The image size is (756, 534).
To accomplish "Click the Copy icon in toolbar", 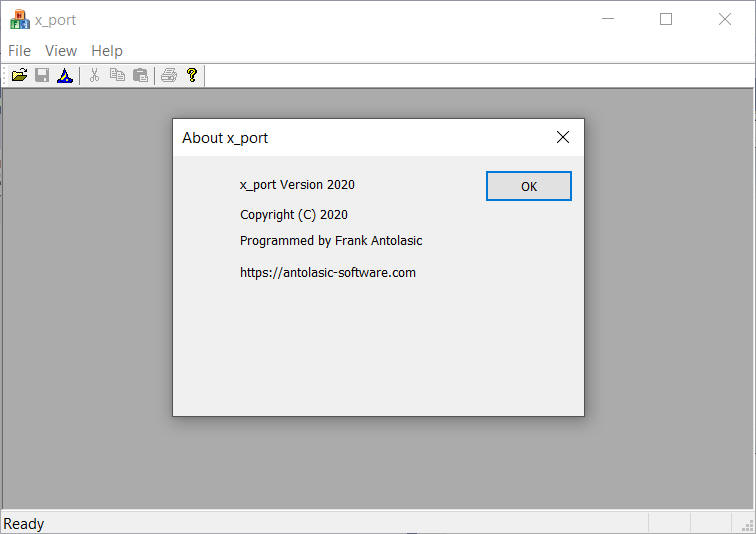I will [x=117, y=75].
